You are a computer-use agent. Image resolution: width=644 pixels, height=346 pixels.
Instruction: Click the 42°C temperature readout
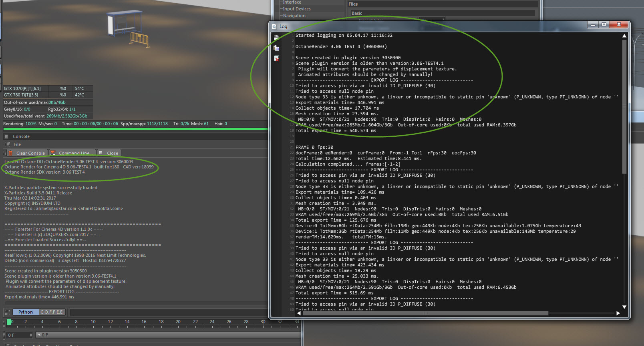pyautogui.click(x=79, y=95)
